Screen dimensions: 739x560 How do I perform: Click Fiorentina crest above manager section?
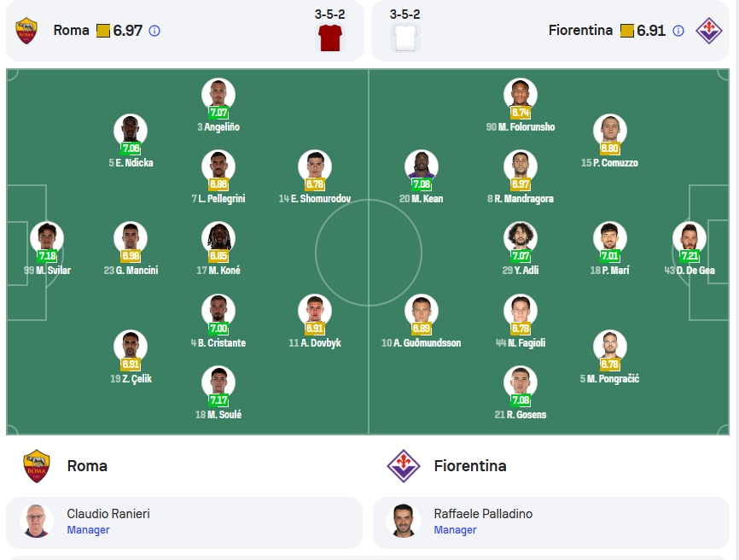coord(404,466)
